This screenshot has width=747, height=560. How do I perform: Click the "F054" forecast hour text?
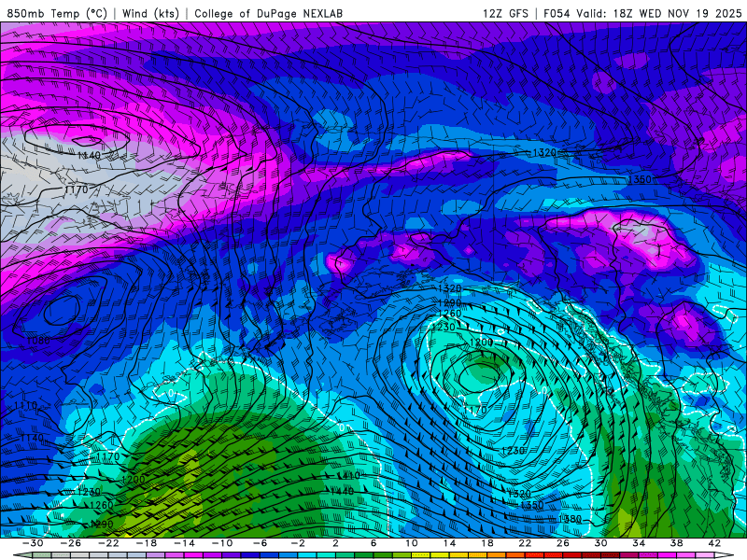(x=557, y=13)
